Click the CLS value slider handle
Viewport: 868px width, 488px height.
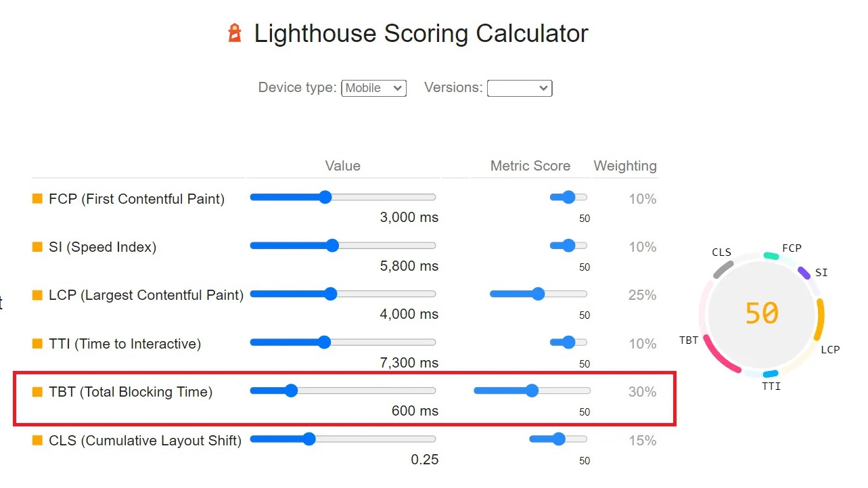click(x=309, y=439)
